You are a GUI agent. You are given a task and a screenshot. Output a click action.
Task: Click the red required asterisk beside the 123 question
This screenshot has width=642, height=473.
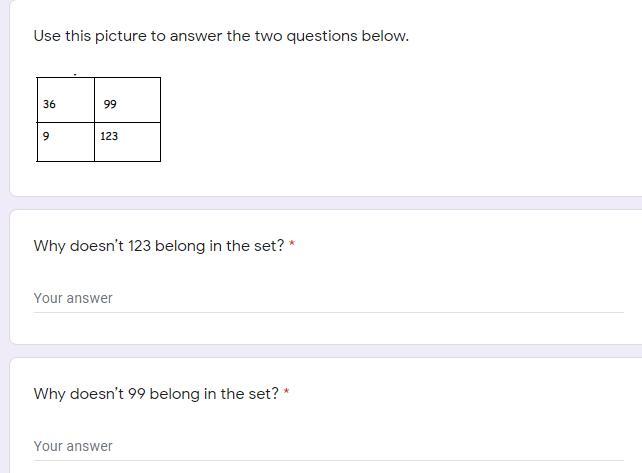tap(292, 246)
